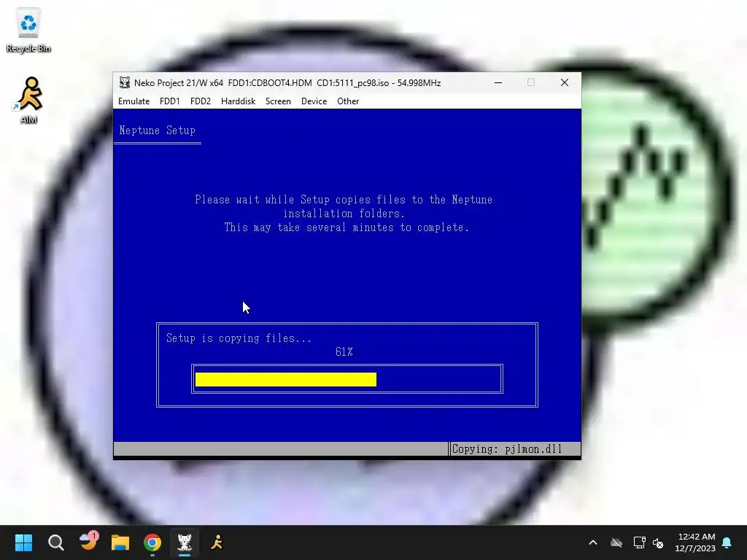
Task: Show hidden system tray icons
Action: [x=593, y=542]
